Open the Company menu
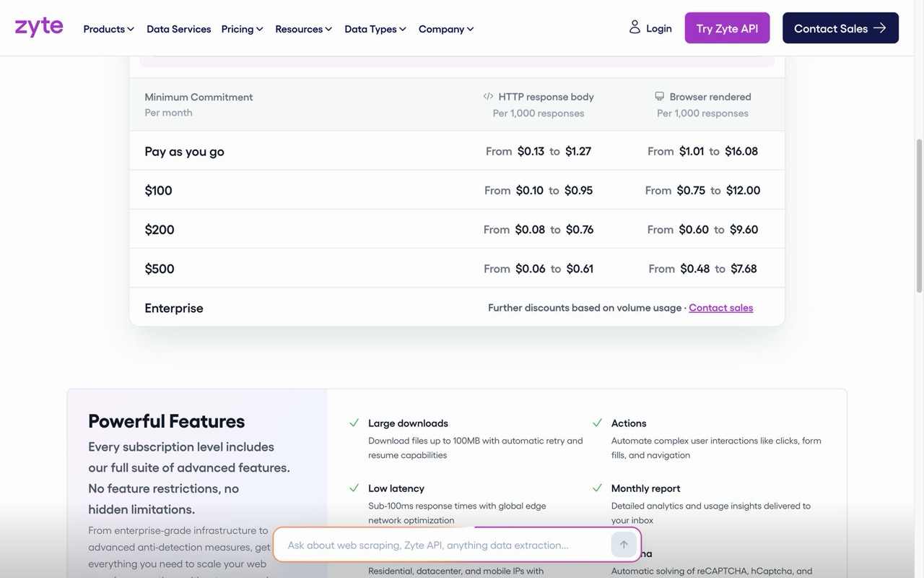This screenshot has width=924, height=578. point(446,29)
